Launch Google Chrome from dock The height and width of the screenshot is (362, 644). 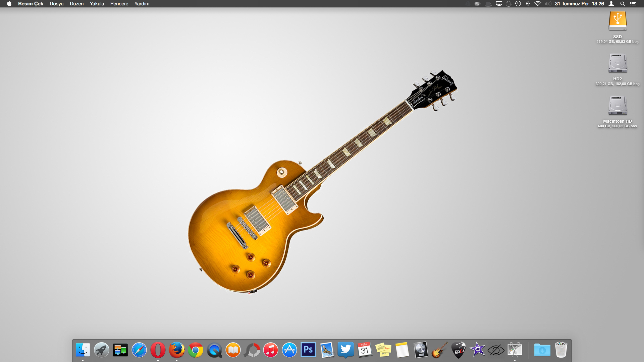(195, 350)
